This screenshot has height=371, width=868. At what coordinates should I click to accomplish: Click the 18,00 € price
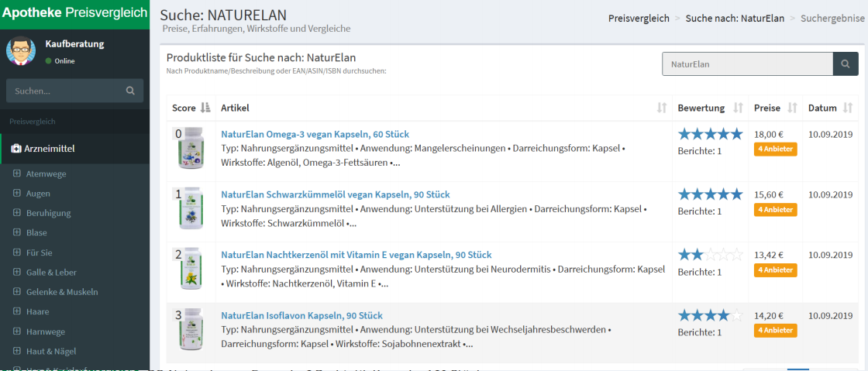(768, 134)
